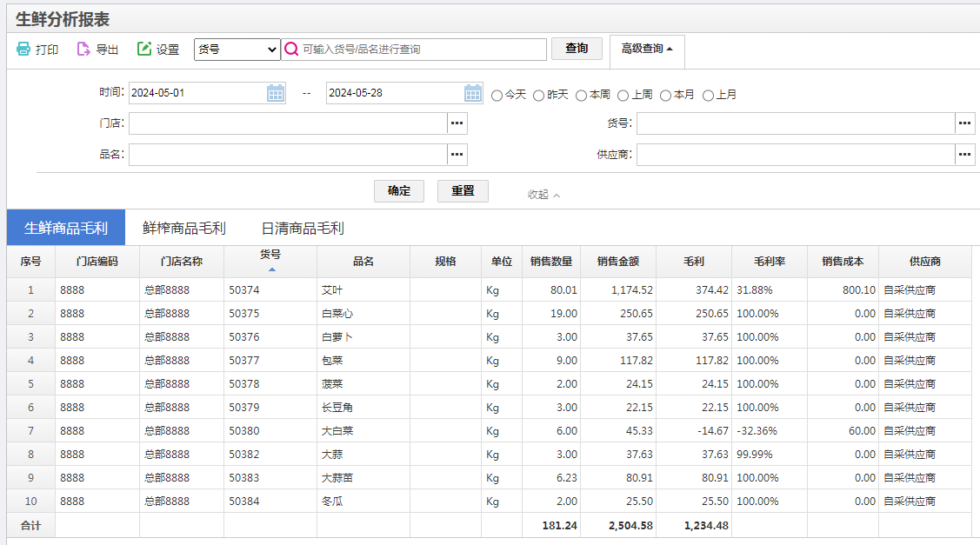
Task: Select the 本月 radio option
Action: click(x=665, y=96)
